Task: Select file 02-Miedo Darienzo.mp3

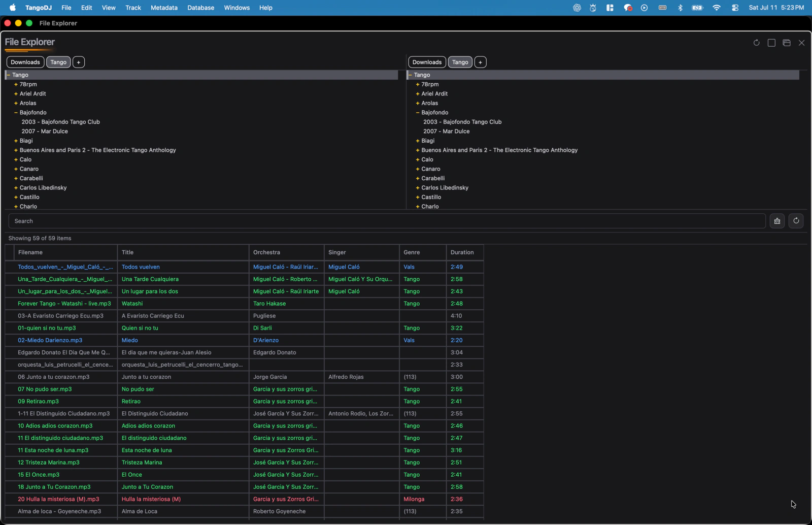Action: point(50,340)
